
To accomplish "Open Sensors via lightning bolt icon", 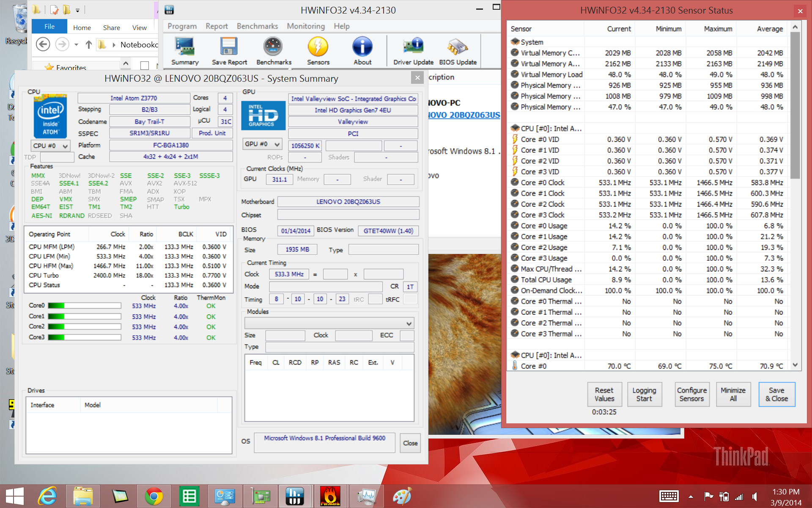I will click(318, 51).
